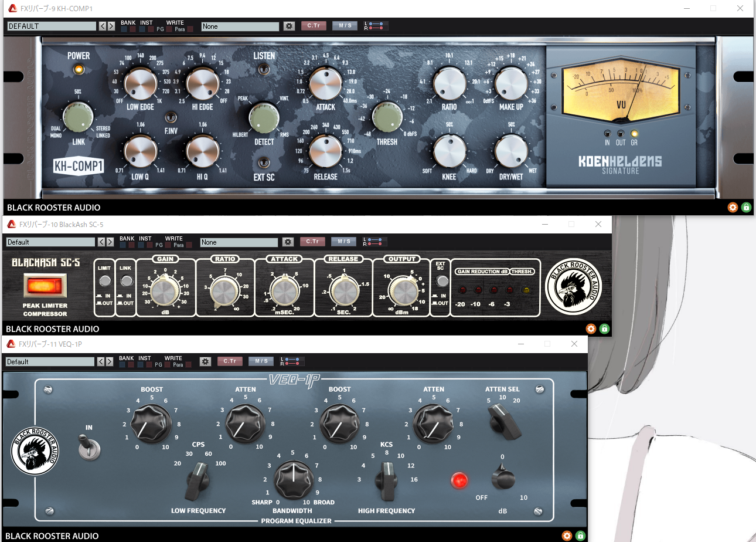This screenshot has width=756, height=542.
Task: Click L/R channel routing icon in VEQ-1P header
Action: click(292, 361)
